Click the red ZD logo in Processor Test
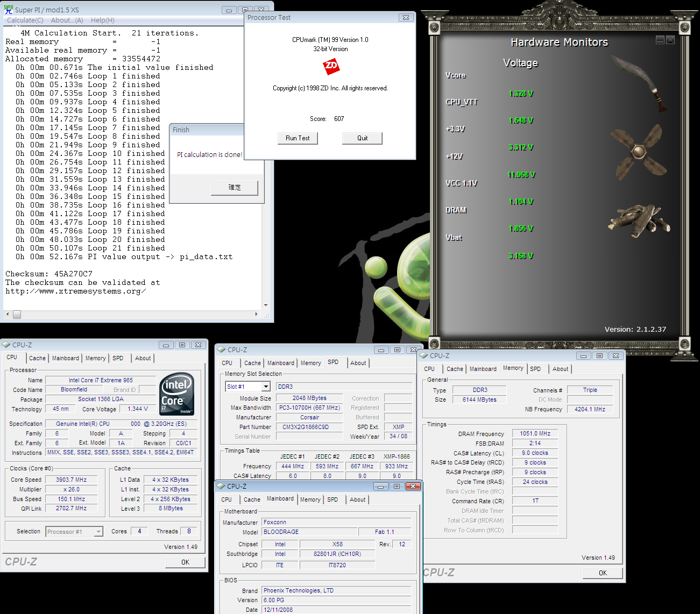The image size is (700, 614). pos(331,67)
